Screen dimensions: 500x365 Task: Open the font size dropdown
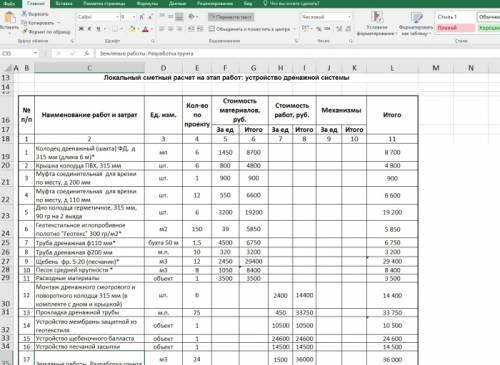(134, 17)
